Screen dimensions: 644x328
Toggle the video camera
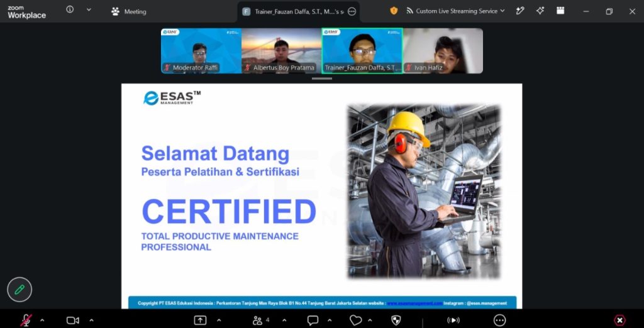(73, 320)
